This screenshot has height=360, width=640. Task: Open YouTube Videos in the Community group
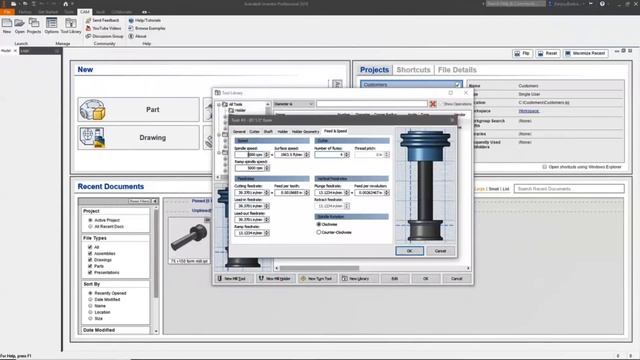point(104,28)
